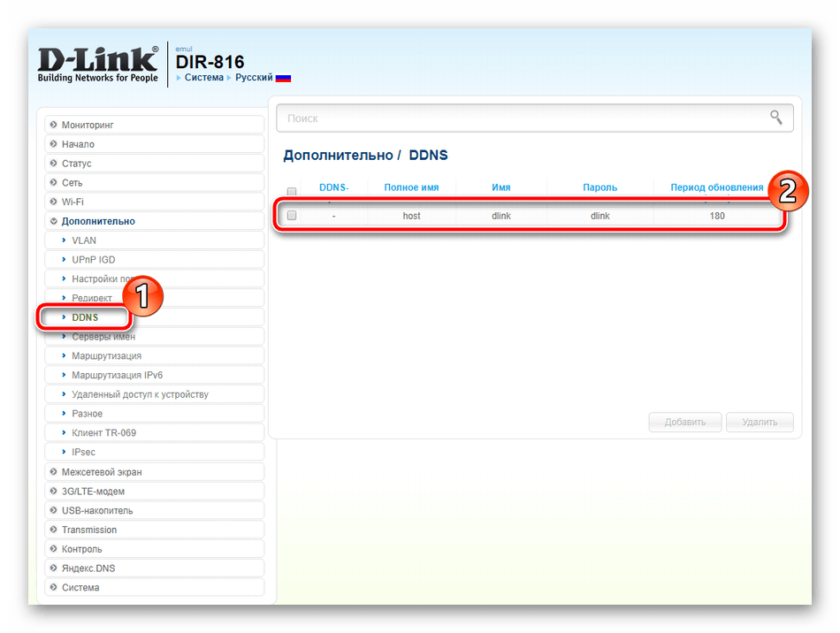Expand the Начало menu section
Viewport: 840px width, 633px height.
coord(154,144)
